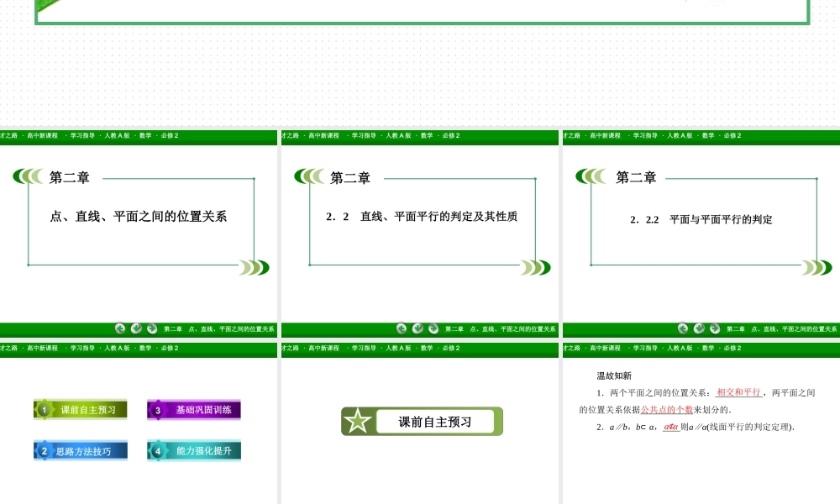Click the forward arrow on third slide footer

(715, 328)
